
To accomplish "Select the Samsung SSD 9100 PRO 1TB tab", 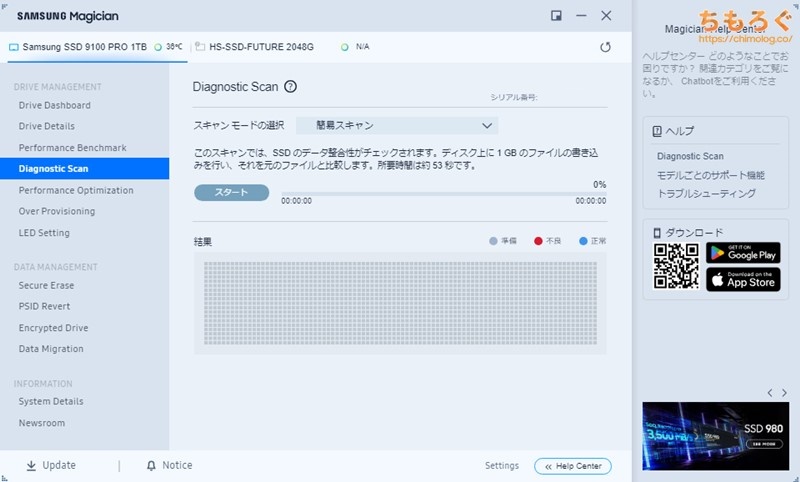I will 97,47.
